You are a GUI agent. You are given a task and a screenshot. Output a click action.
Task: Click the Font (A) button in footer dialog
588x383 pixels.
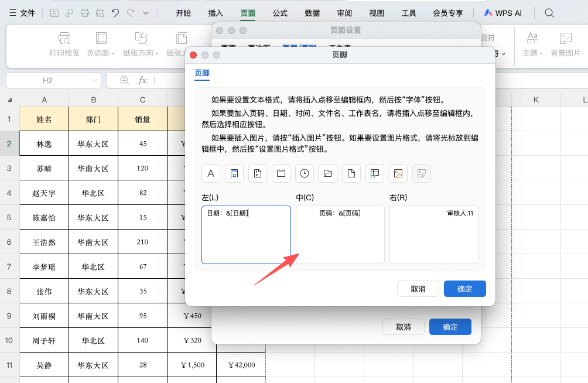[211, 173]
